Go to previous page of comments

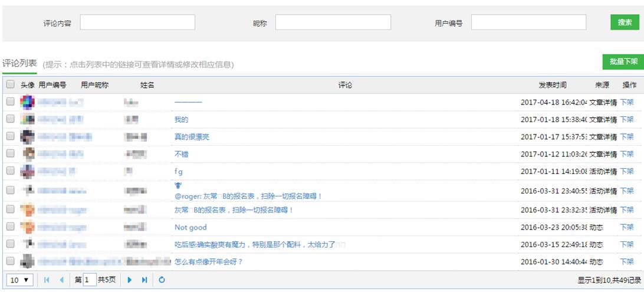point(61,280)
